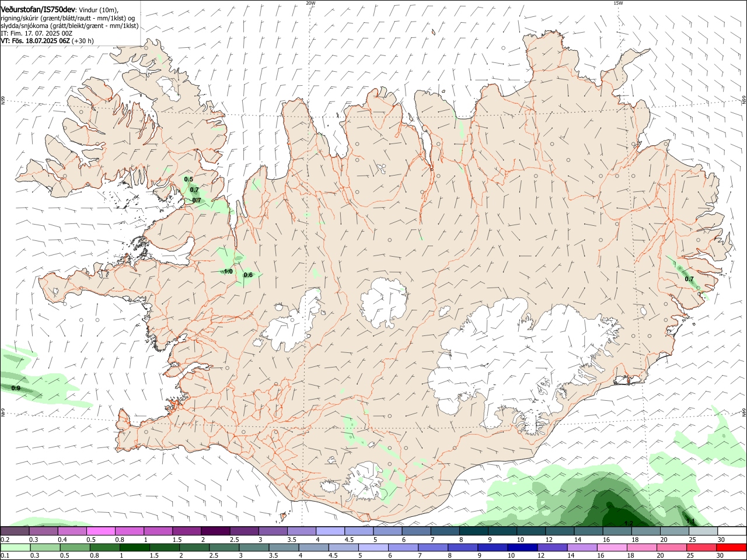Click the 1.0 precipitation value in west Iceland

click(228, 272)
